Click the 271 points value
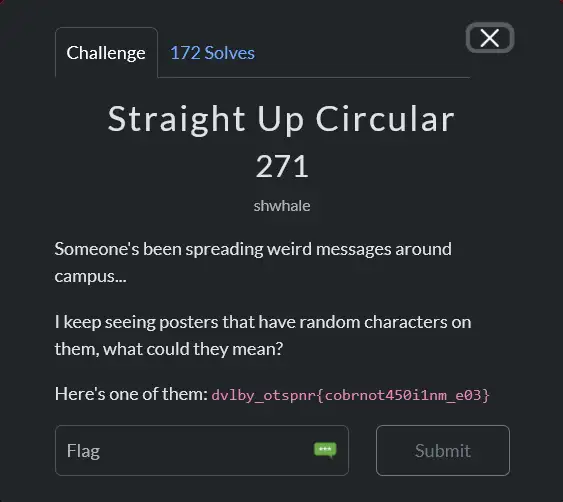The image size is (563, 502). pos(282,166)
